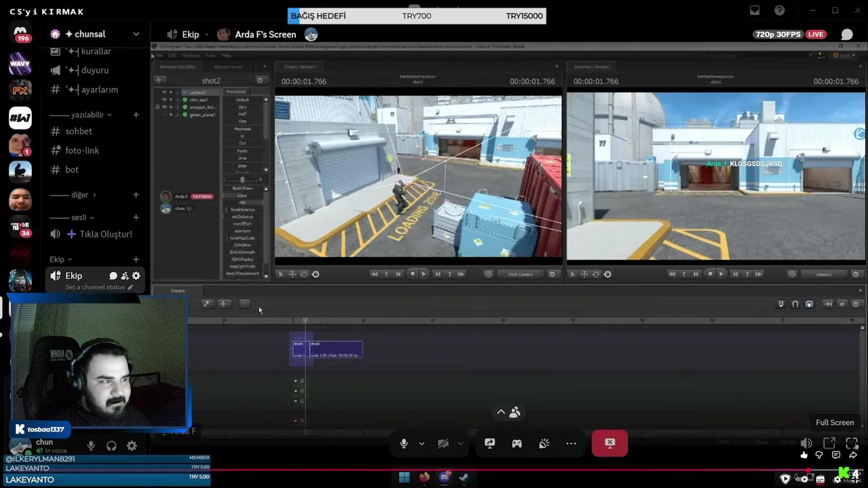The width and height of the screenshot is (868, 488).
Task: Open more call options ellipsis
Action: pyautogui.click(x=571, y=443)
